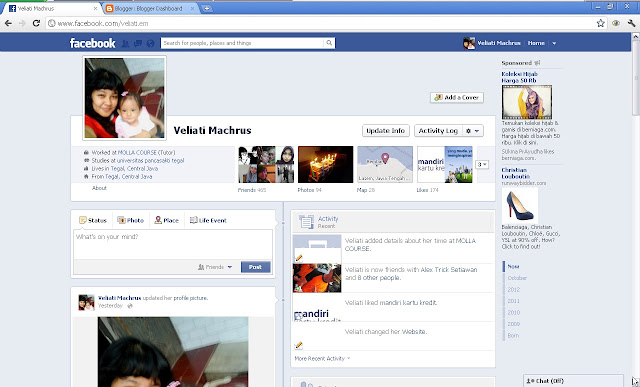
Task: Click the large profile picture
Action: click(x=124, y=98)
